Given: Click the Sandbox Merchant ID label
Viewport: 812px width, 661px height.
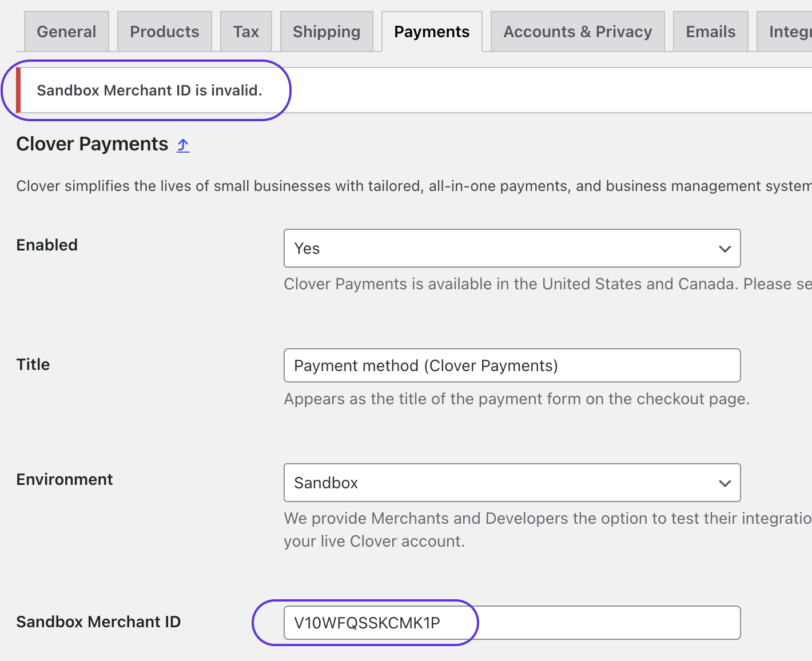Looking at the screenshot, I should [98, 622].
